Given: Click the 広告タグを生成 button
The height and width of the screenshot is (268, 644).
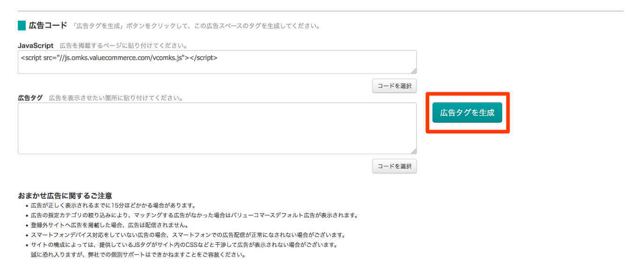Looking at the screenshot, I should click(467, 112).
